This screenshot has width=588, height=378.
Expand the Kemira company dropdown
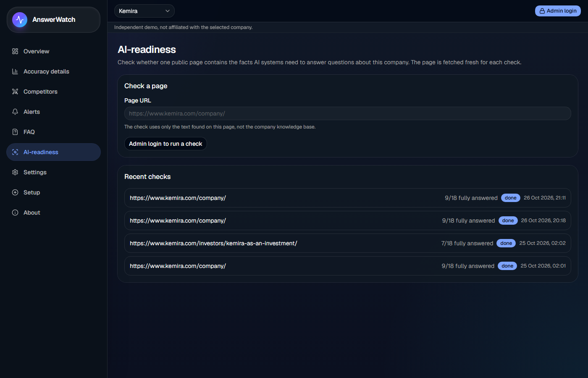(x=144, y=11)
